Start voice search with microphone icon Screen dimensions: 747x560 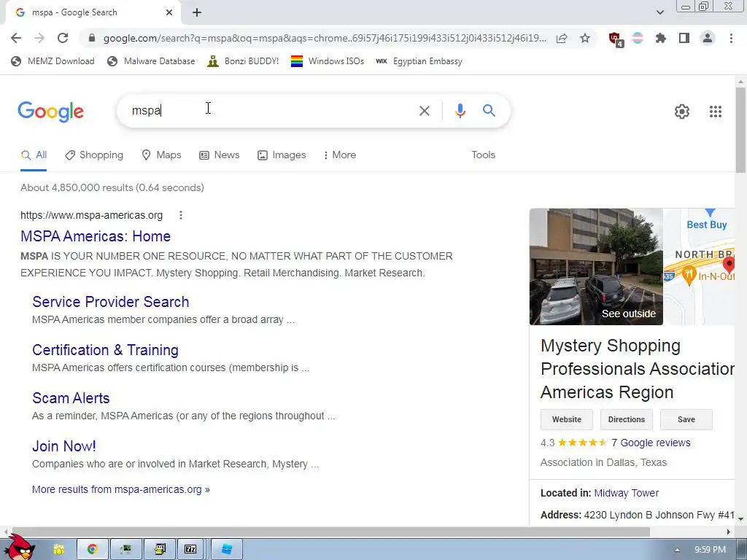tap(460, 111)
